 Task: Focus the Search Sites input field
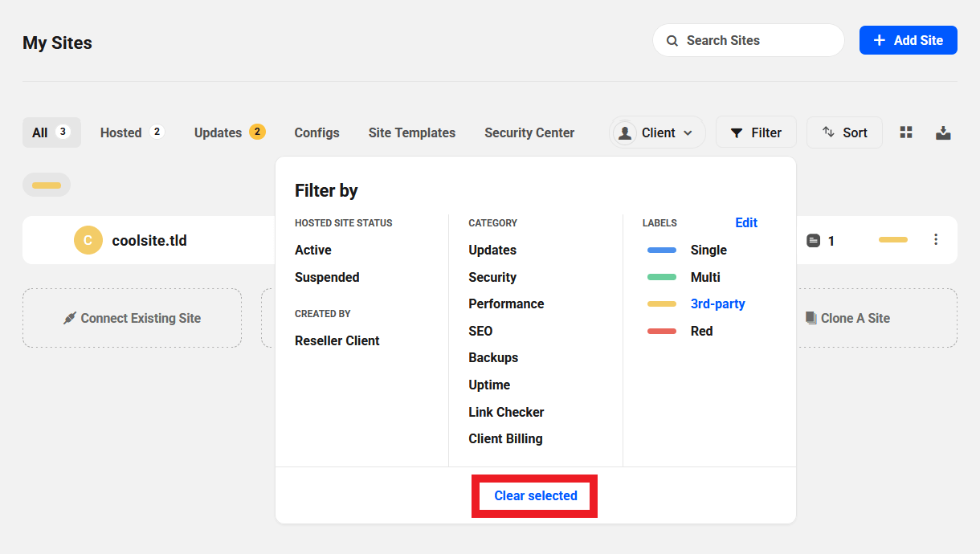point(755,40)
